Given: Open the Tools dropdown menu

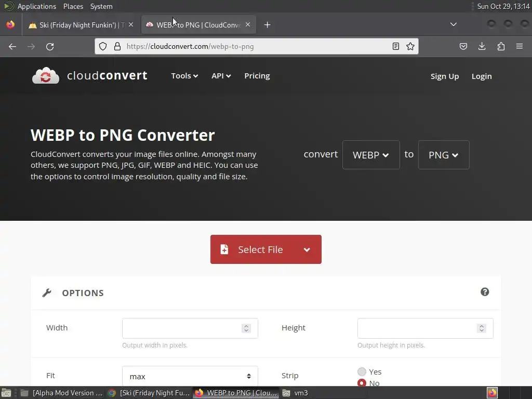Looking at the screenshot, I should pyautogui.click(x=184, y=76).
